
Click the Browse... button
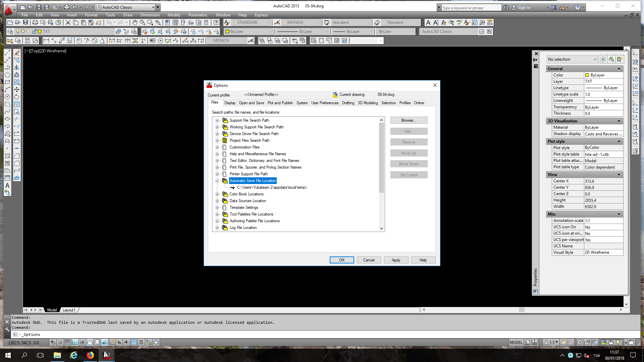(x=409, y=120)
